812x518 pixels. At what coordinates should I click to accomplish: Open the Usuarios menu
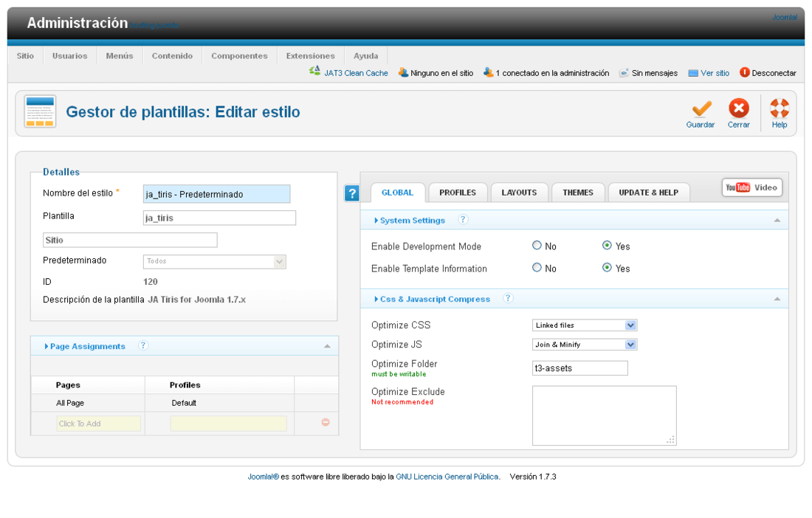click(x=70, y=56)
